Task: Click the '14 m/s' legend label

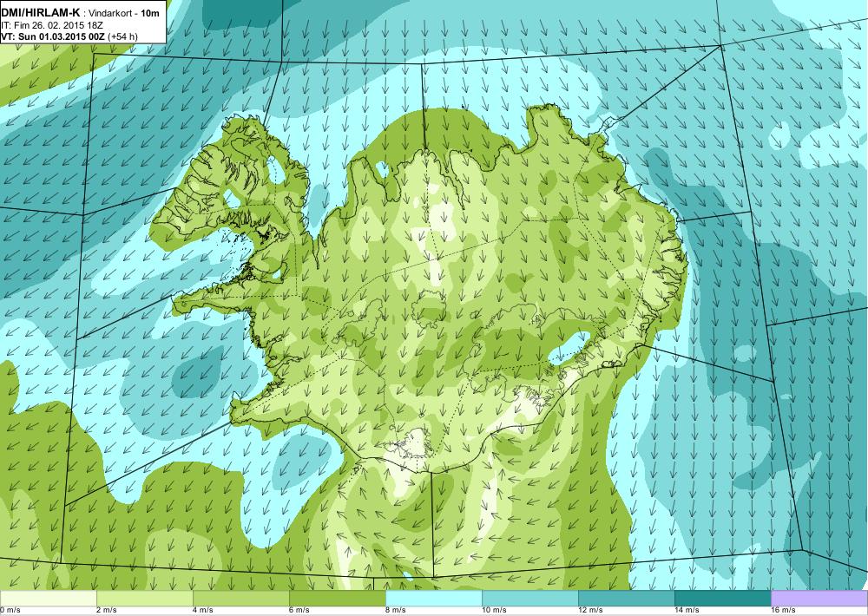Action: coord(687,611)
